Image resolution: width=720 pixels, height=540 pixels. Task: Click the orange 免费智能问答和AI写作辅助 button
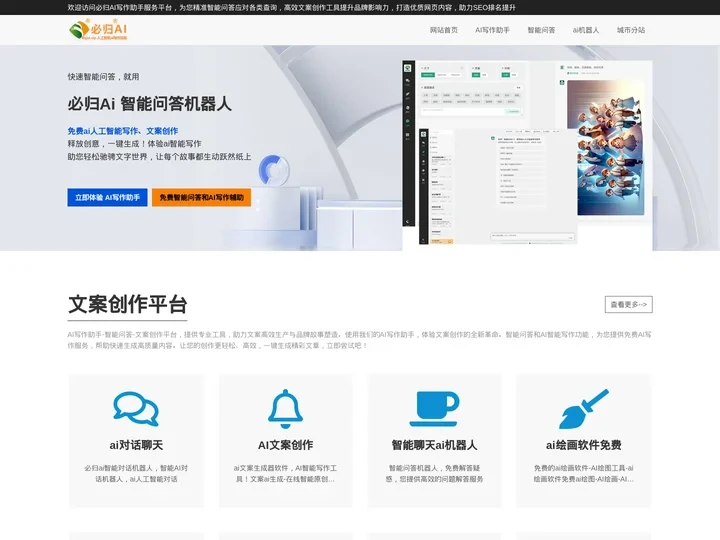(x=201, y=197)
